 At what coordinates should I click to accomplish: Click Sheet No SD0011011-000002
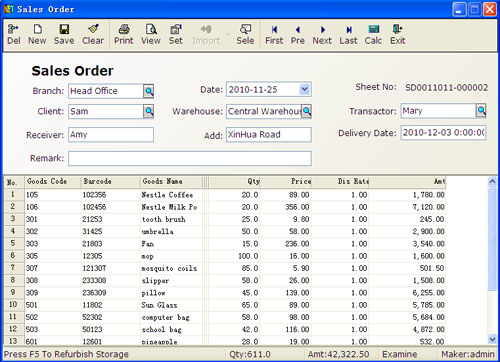446,88
